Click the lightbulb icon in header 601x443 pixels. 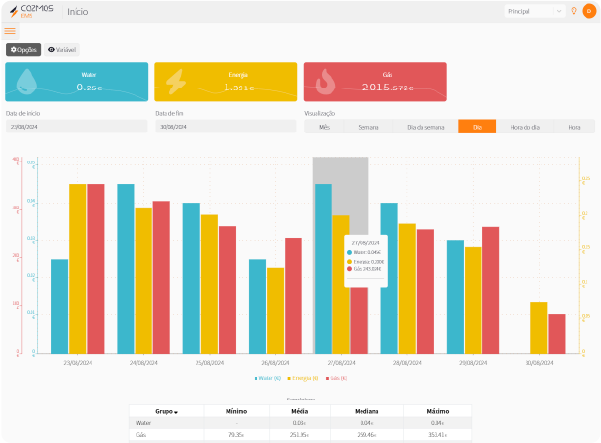coord(574,11)
